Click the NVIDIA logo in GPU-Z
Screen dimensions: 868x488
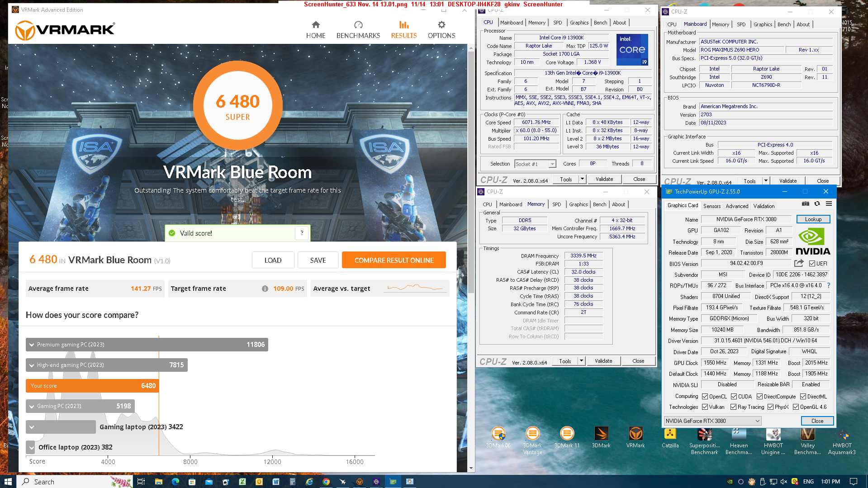(x=813, y=242)
